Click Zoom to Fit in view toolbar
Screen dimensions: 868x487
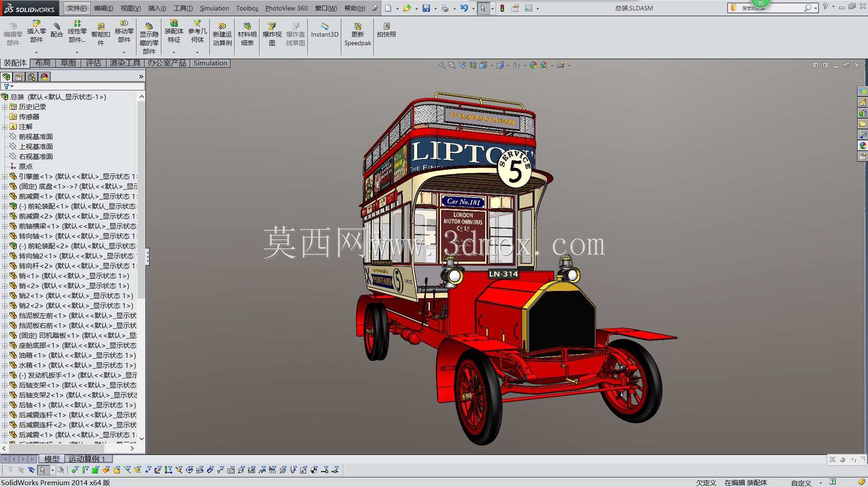(441, 65)
